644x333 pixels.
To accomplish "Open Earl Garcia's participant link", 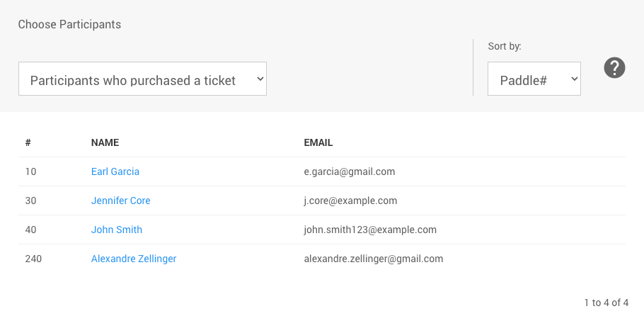I will (115, 171).
